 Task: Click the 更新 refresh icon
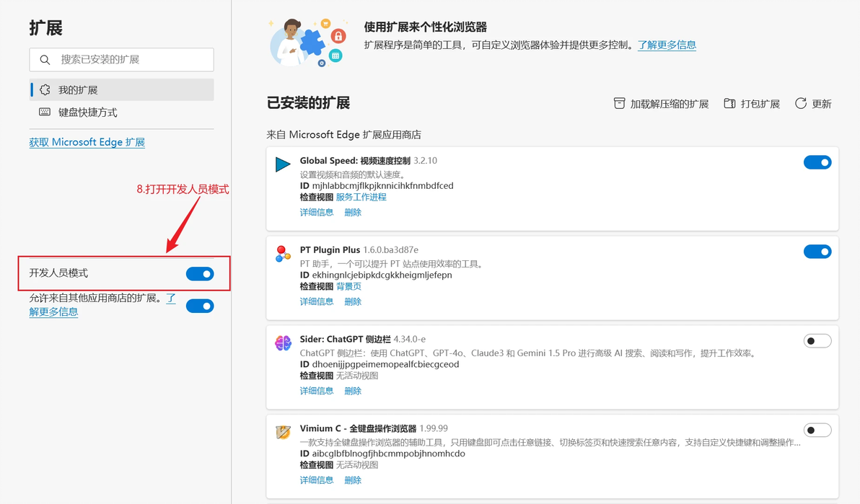[x=801, y=104]
